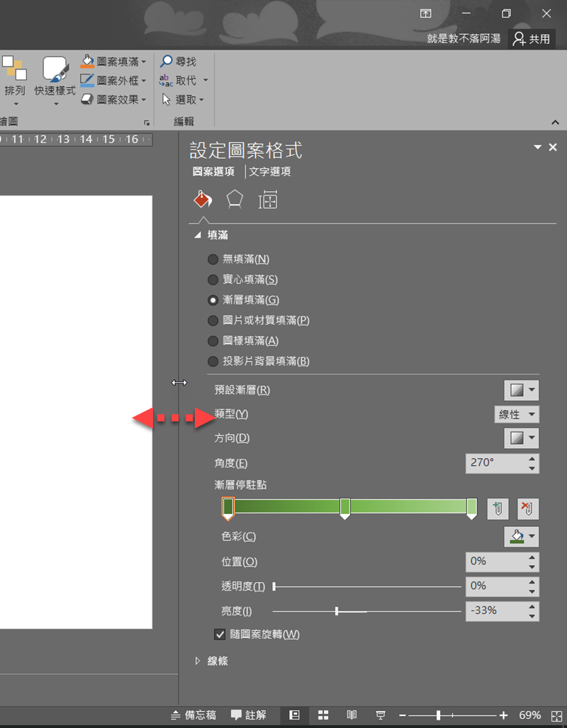Select the last light green gradient stop
Screen dimensions: 567x728
point(472,508)
